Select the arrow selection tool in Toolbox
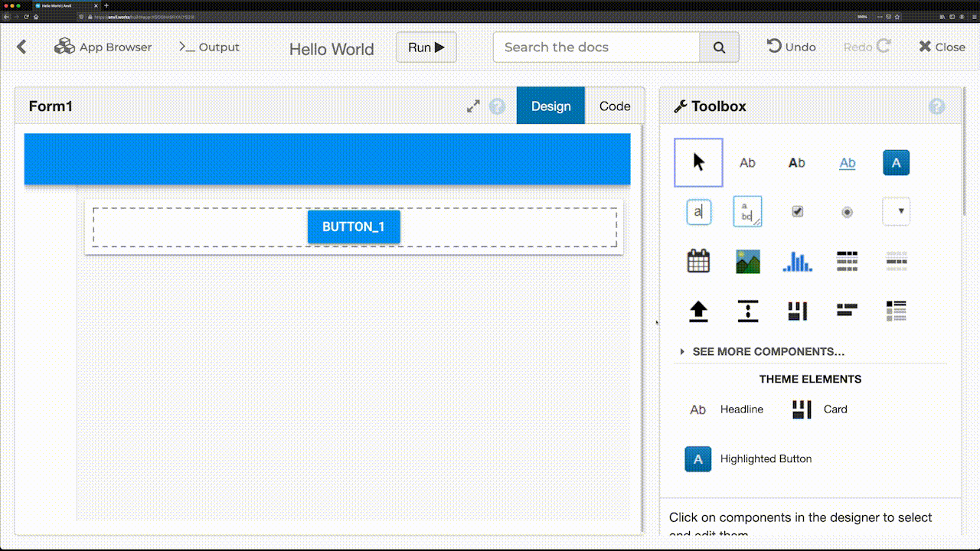 click(697, 162)
